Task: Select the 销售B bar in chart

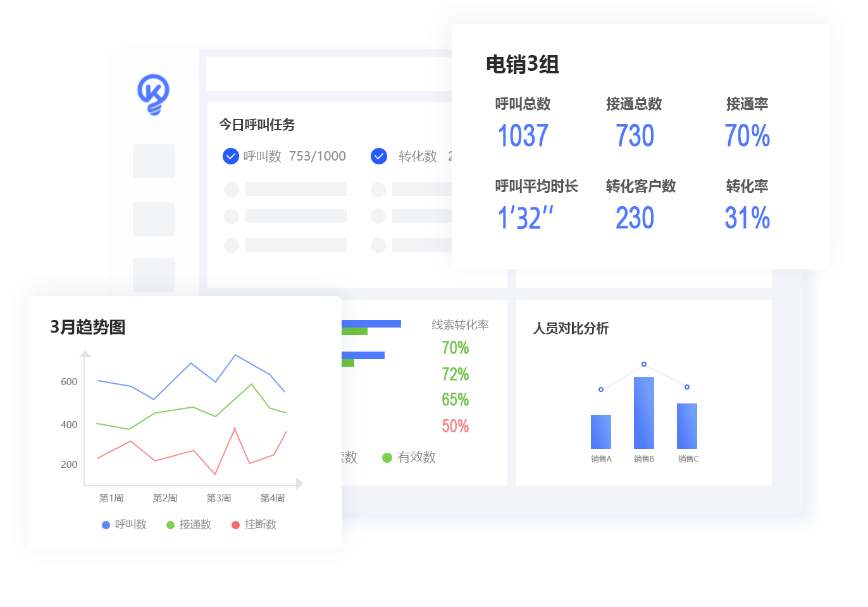Action: coord(644,413)
